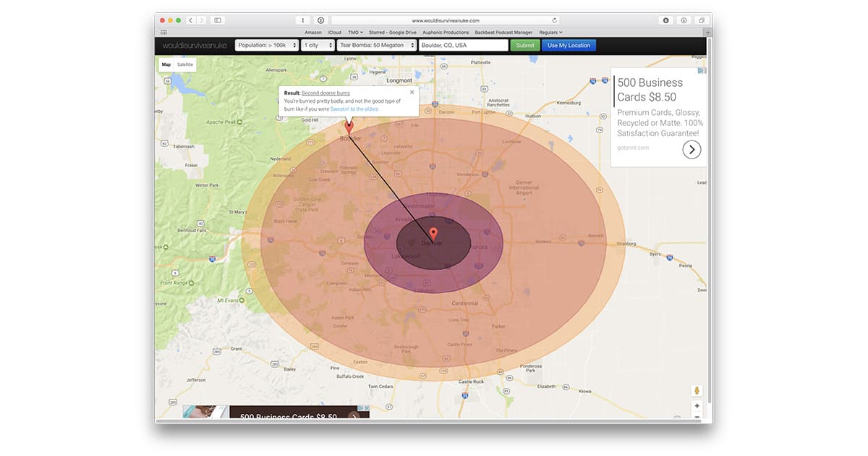Open the Safari downloads icon
This screenshot has width=868, height=456.
pos(665,20)
